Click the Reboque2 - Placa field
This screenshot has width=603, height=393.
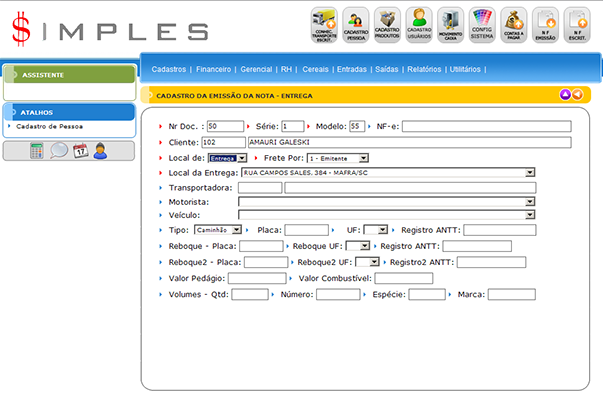point(266,262)
